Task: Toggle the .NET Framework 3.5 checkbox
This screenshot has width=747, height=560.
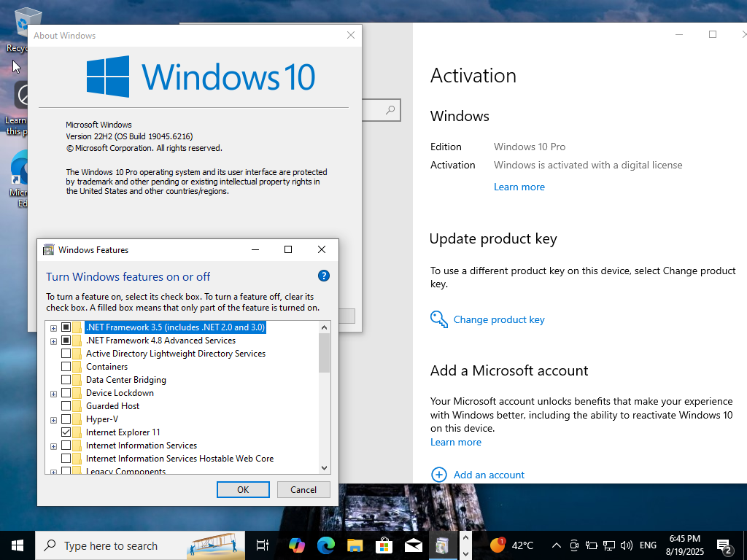Action: pyautogui.click(x=66, y=327)
